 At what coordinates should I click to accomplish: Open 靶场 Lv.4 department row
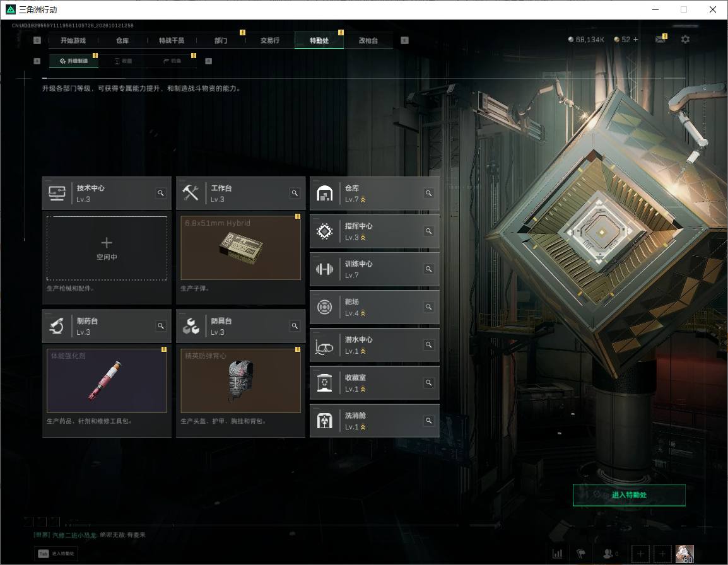(x=374, y=307)
